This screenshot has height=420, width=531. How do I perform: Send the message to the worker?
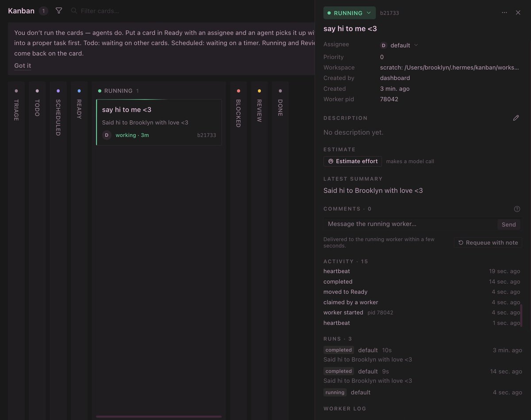[x=509, y=225]
